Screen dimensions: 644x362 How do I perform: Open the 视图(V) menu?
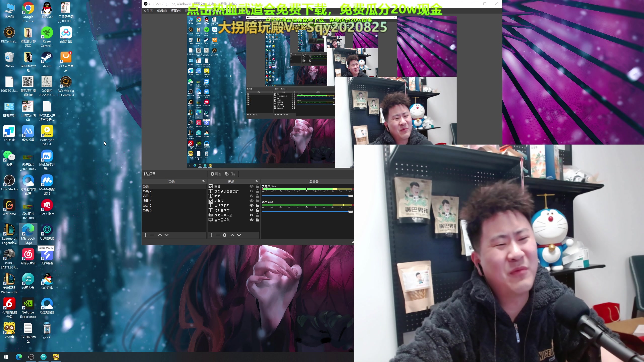(176, 11)
